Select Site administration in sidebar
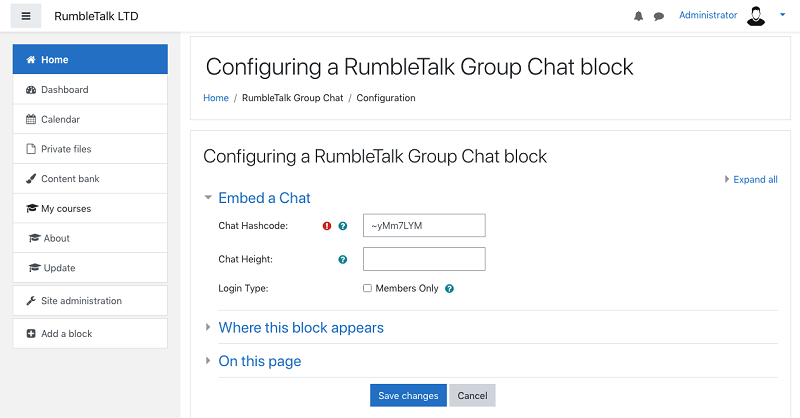The image size is (800, 418). tap(81, 301)
